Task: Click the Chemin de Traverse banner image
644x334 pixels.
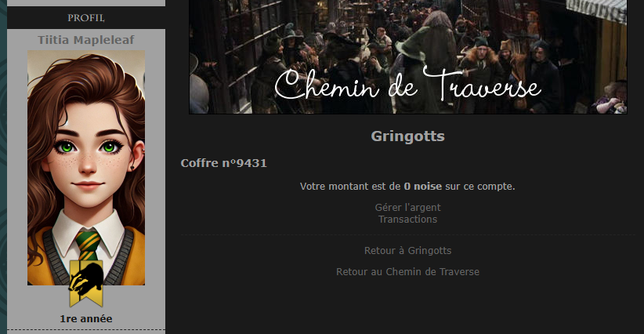Action: pos(408,56)
